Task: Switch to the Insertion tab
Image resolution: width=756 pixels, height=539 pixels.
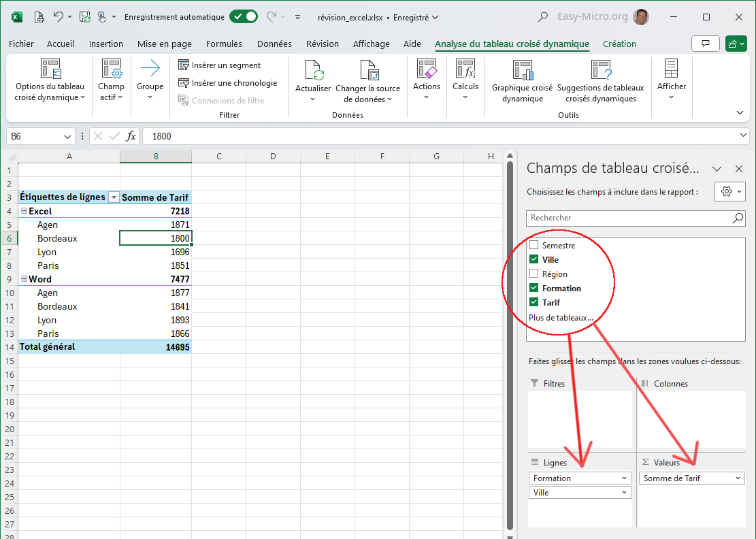Action: (106, 44)
